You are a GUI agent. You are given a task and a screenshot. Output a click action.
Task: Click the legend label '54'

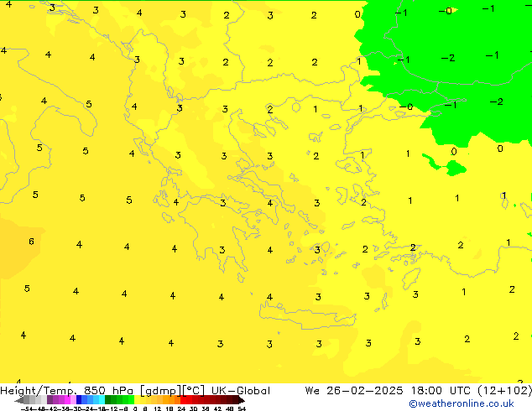tap(242, 408)
